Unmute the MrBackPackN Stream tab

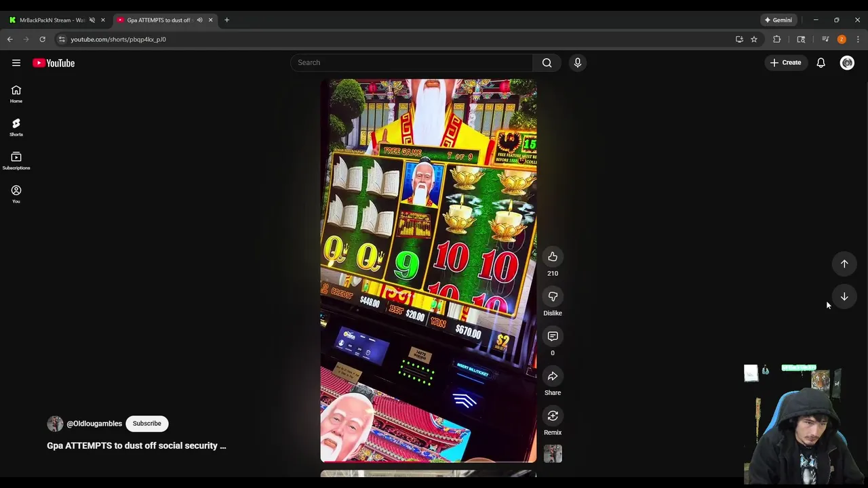(92, 20)
